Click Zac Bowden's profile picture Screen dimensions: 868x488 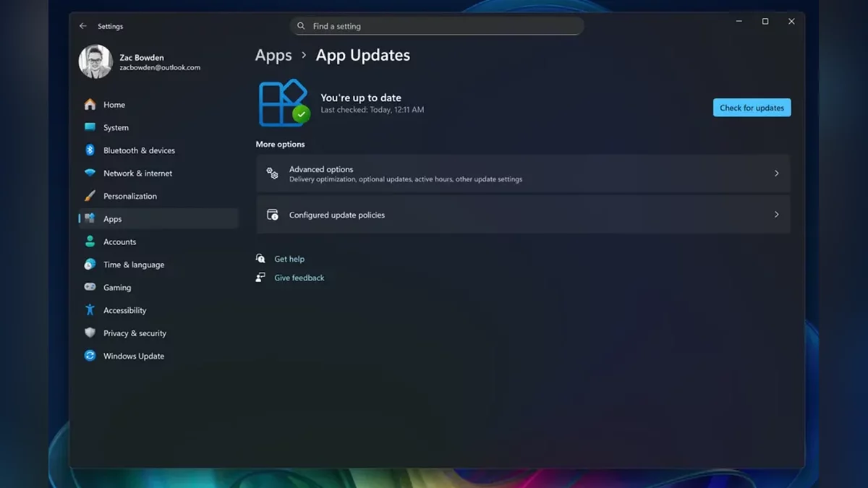95,61
